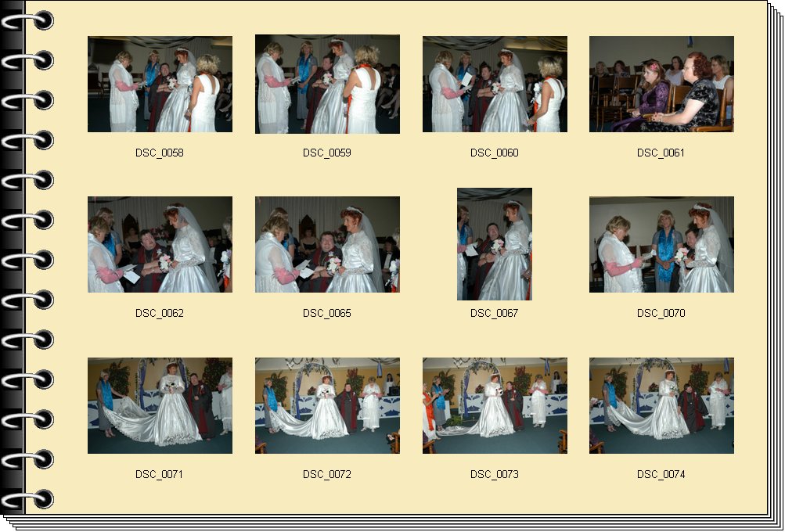Image resolution: width=785 pixels, height=532 pixels.
Task: Select the DSC_0072 photo thumbnail
Action: [x=327, y=405]
